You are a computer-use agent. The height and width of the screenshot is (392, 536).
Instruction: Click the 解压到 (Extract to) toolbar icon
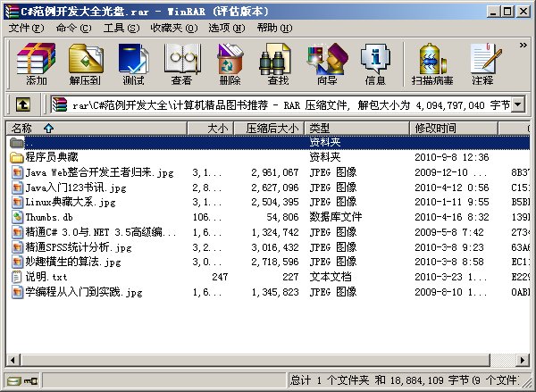click(x=85, y=63)
